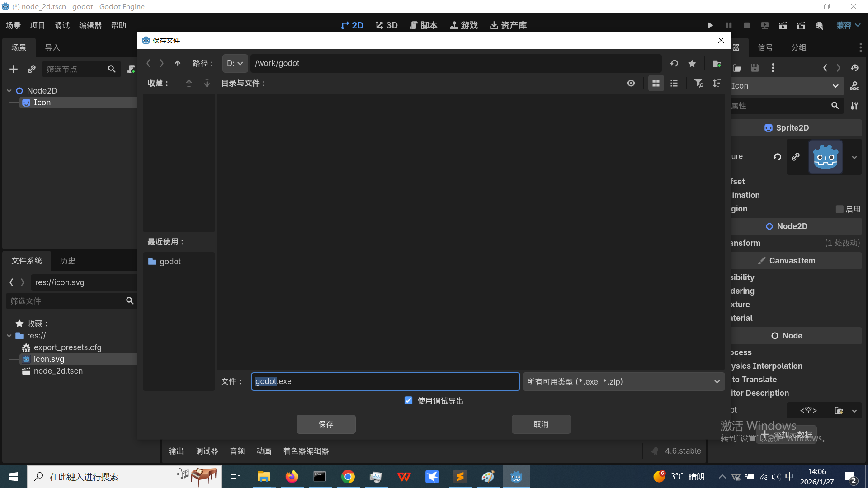
Task: Refresh the file dialog directory listing
Action: click(674, 64)
